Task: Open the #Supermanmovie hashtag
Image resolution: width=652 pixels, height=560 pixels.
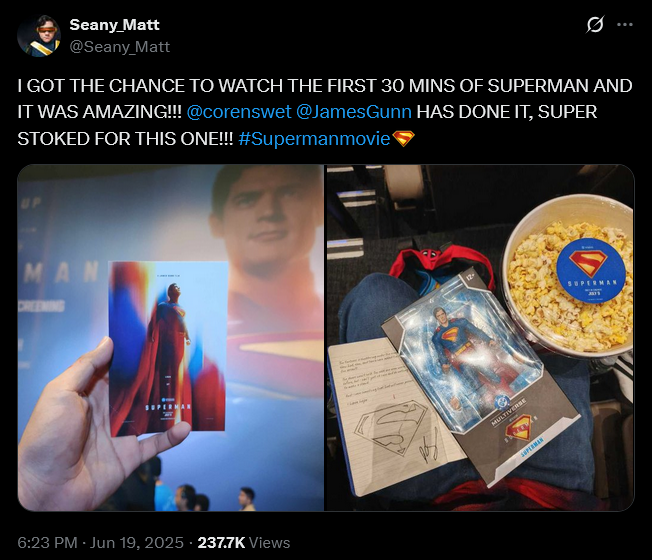Action: pyautogui.click(x=314, y=139)
